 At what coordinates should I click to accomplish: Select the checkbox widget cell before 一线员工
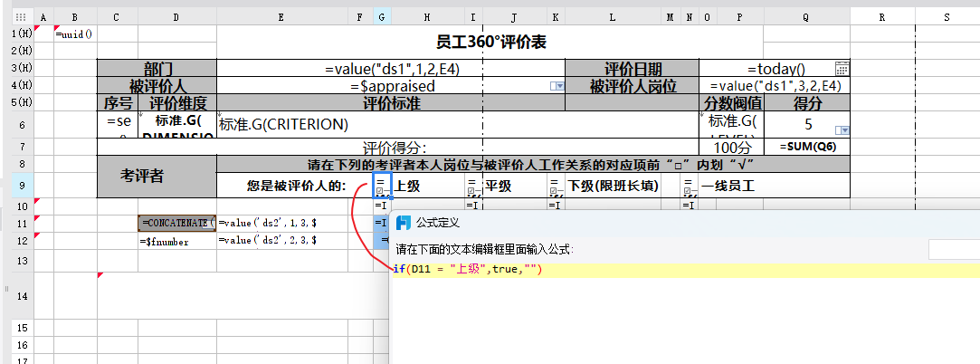point(690,186)
